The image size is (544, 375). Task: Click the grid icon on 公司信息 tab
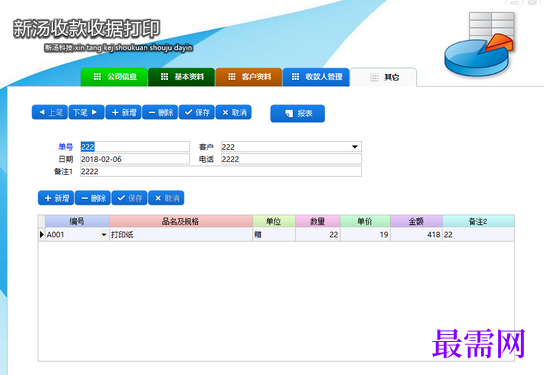(x=97, y=77)
